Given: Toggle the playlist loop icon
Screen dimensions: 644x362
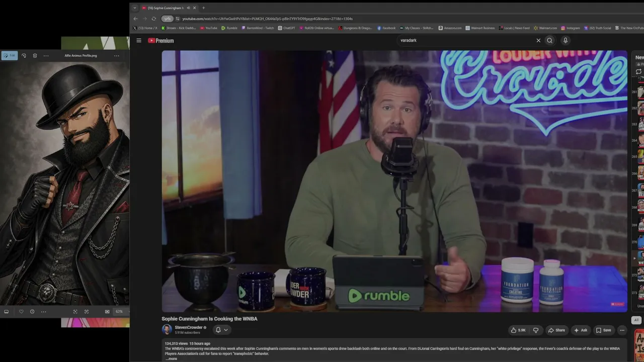Looking at the screenshot, I should point(639,72).
